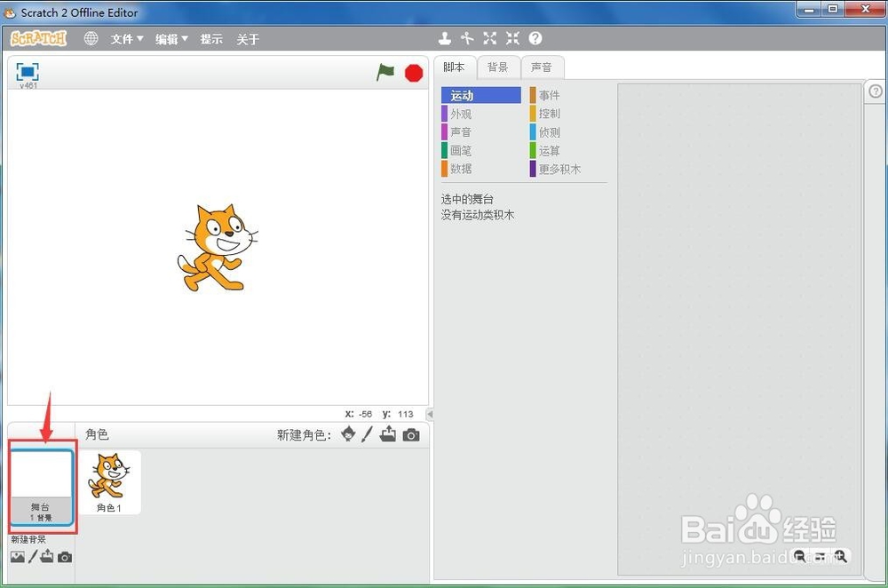Image resolution: width=888 pixels, height=588 pixels.
Task: Click the 选中的舞台 text
Action: [467, 199]
